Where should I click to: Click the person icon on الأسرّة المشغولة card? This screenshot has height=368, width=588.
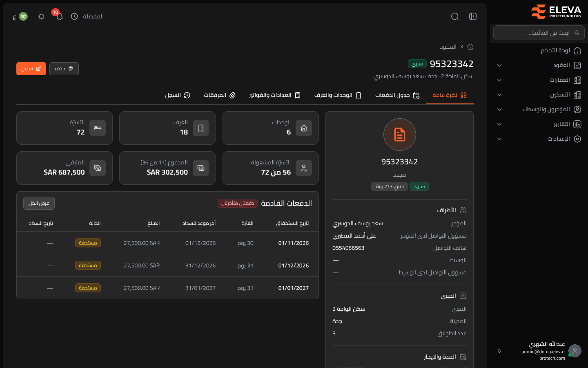(x=304, y=168)
